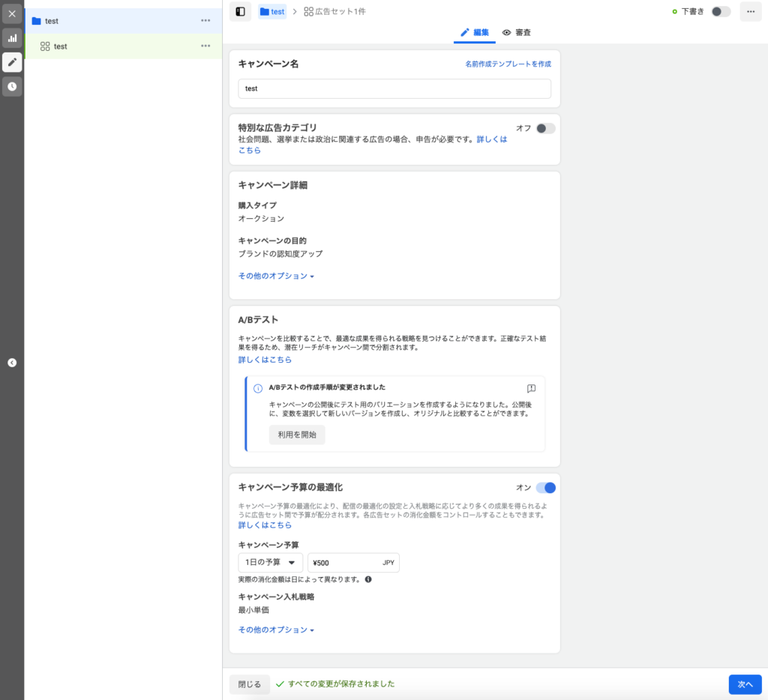
Task: Toggle the panel layout icon in header
Action: [240, 11]
